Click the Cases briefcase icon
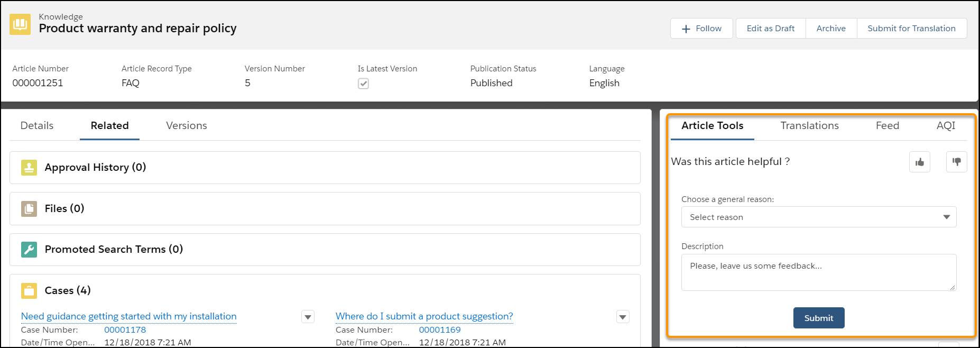 click(x=29, y=290)
